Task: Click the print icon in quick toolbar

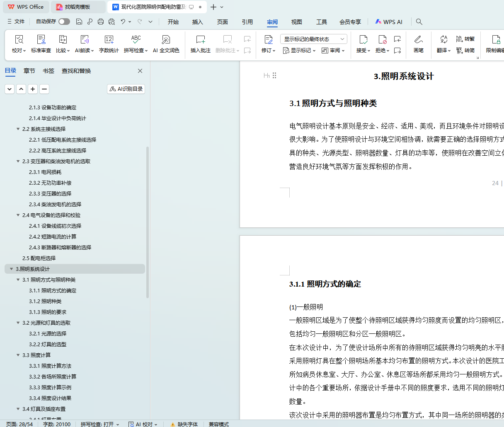Action: [101, 22]
